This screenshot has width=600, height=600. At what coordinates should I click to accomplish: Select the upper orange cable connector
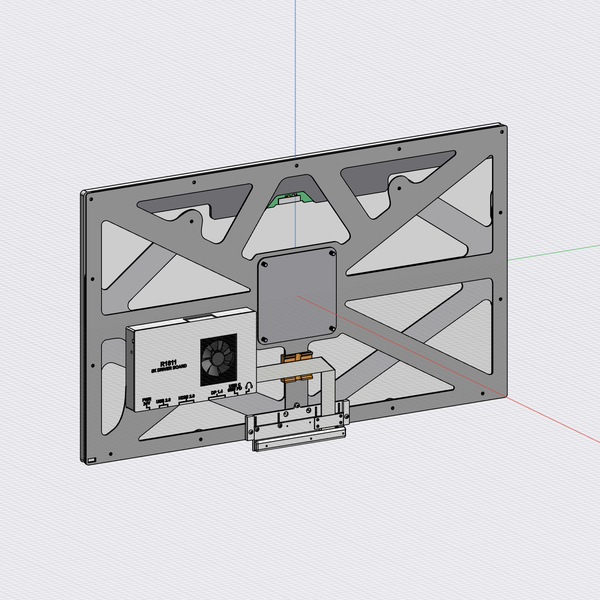pos(297,357)
